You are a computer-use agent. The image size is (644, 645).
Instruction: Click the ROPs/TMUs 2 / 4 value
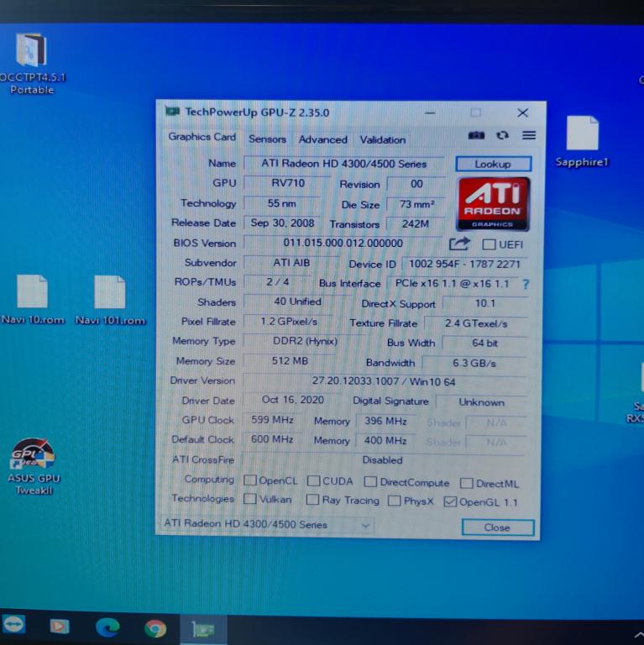[277, 282]
